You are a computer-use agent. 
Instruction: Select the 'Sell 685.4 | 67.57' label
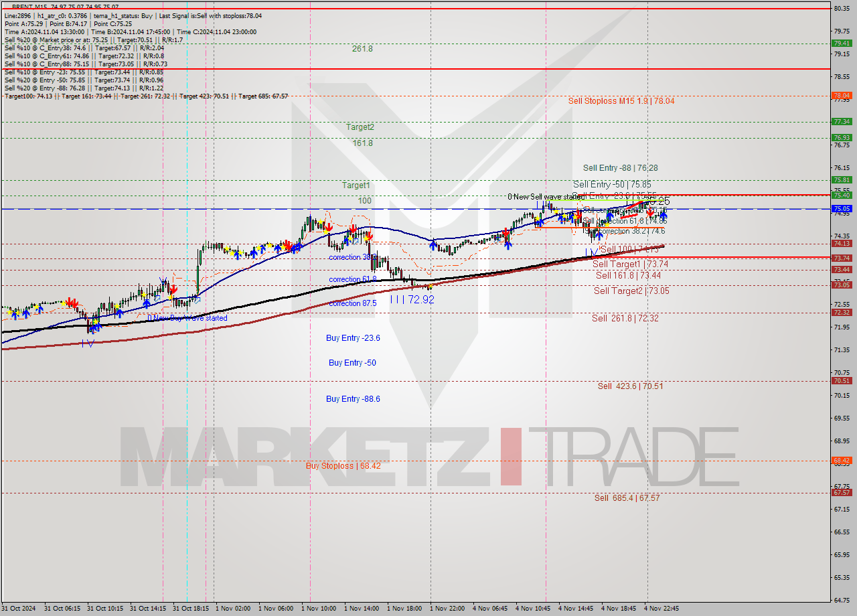click(627, 497)
